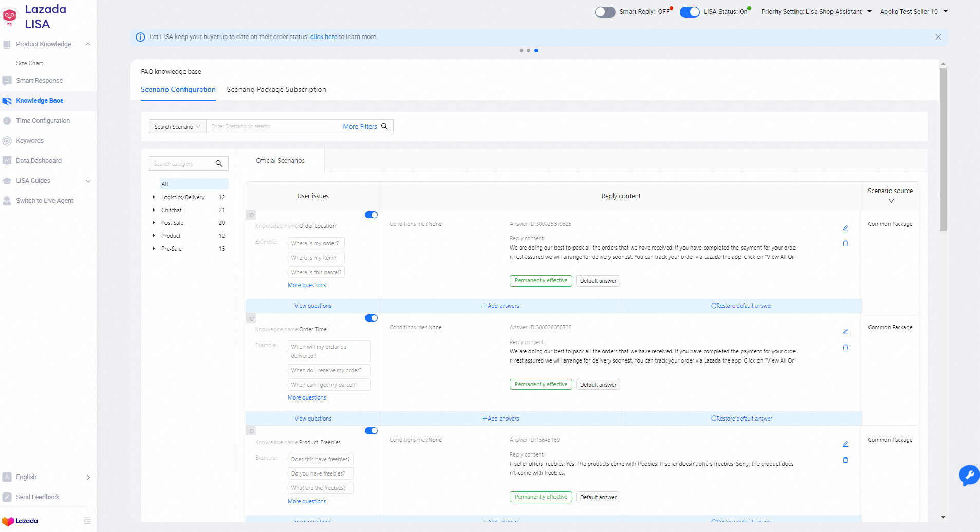Disable the Order Location scenario toggle
980x532 pixels.
371,215
